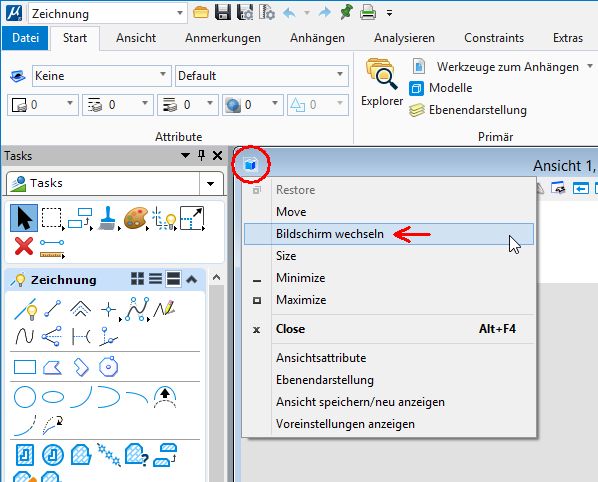Click Ebenendarstellung in the Primär group
This screenshot has width=598, height=482.
pyautogui.click(x=468, y=110)
